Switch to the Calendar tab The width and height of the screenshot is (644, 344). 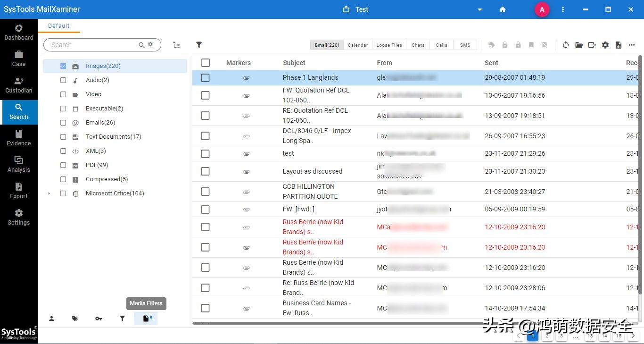point(358,45)
